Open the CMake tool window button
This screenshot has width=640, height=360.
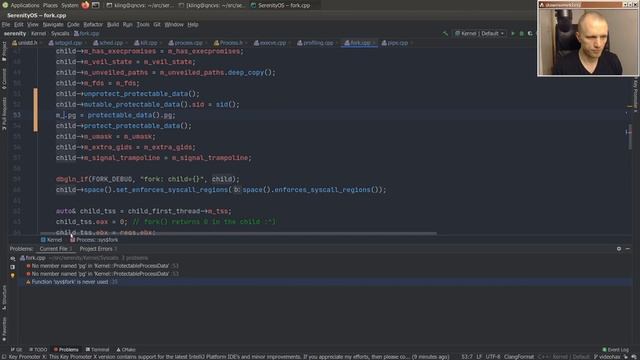[126, 350]
